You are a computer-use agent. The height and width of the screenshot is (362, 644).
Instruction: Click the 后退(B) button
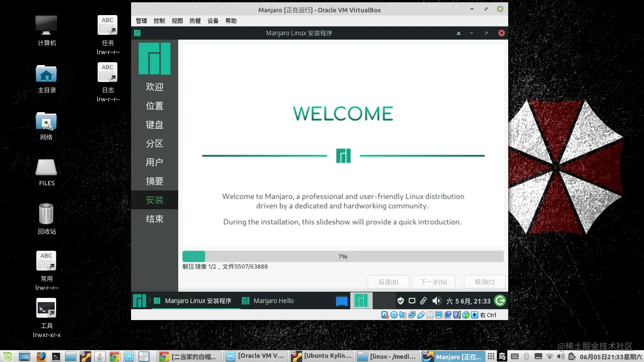click(x=388, y=282)
